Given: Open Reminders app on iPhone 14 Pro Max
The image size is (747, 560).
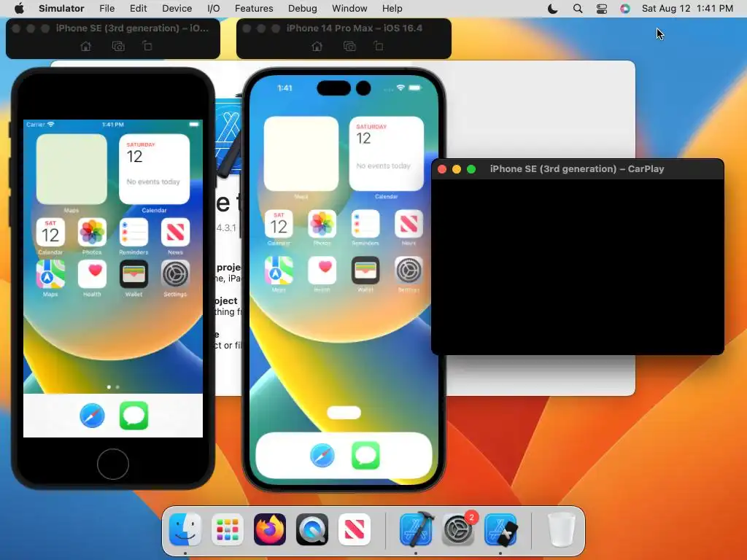Looking at the screenshot, I should pos(365,224).
